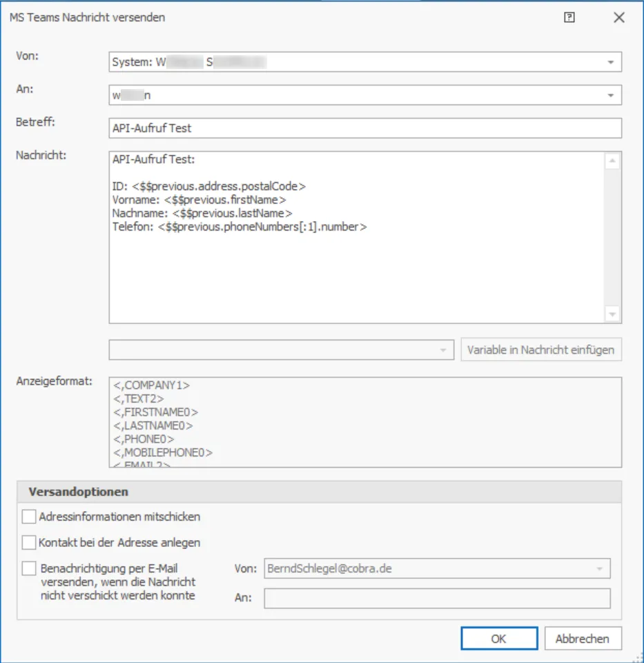Click the An recipient combo box text
This screenshot has width=644, height=663.
coord(131,95)
